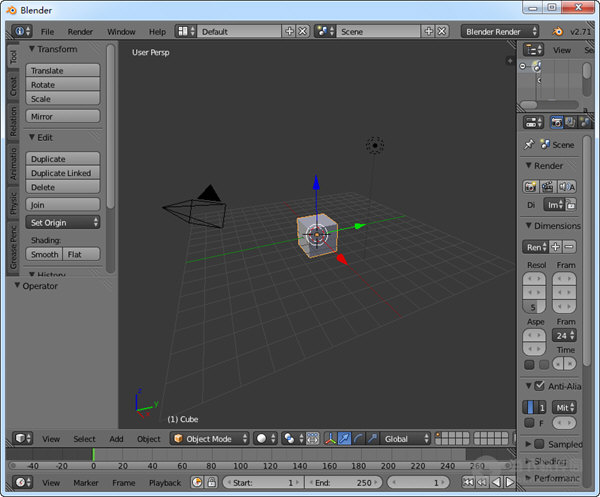Collapse the Dimensions panel
The width and height of the screenshot is (600, 497).
click(x=529, y=226)
